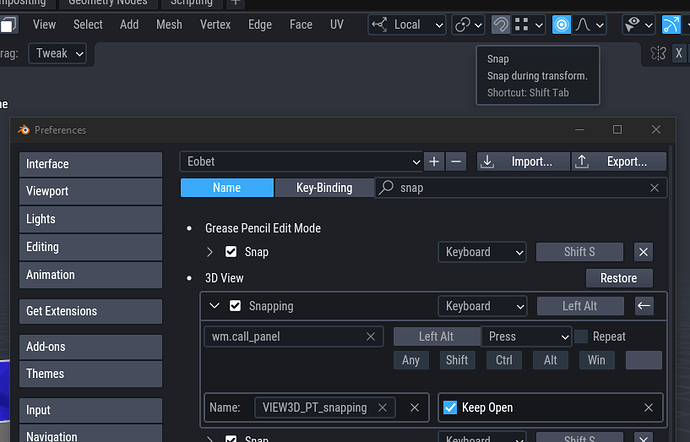The height and width of the screenshot is (442, 690).
Task: Select Name filter mode
Action: [x=227, y=188]
